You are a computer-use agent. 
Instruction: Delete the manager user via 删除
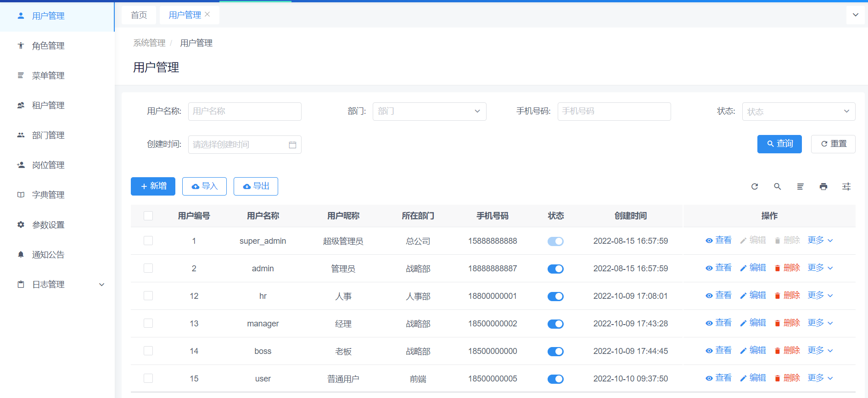tap(787, 323)
